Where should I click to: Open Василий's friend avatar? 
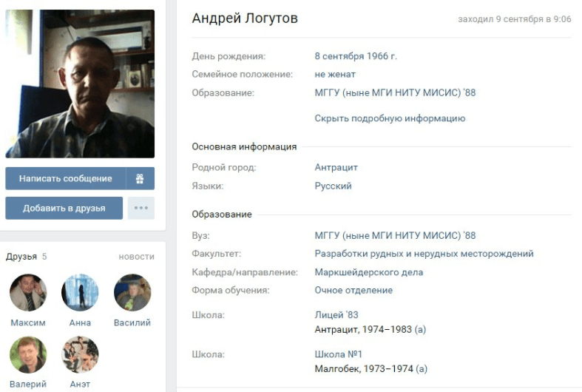coord(132,292)
